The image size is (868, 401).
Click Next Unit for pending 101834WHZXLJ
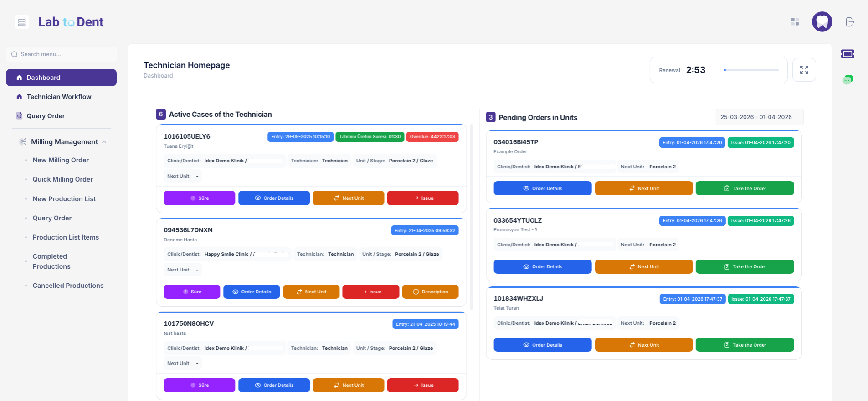[644, 345]
